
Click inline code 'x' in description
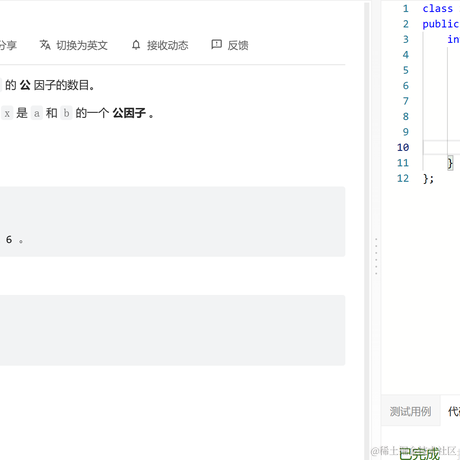pyautogui.click(x=7, y=113)
